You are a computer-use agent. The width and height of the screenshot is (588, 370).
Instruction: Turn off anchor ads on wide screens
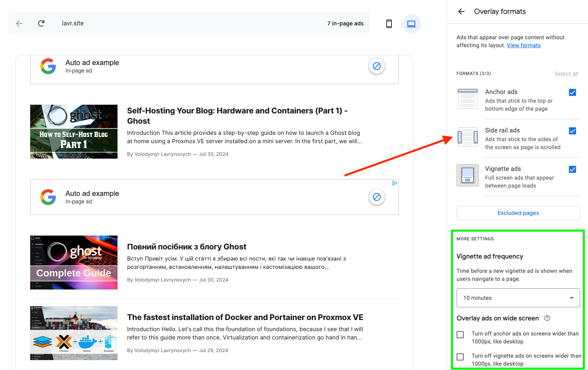(461, 335)
